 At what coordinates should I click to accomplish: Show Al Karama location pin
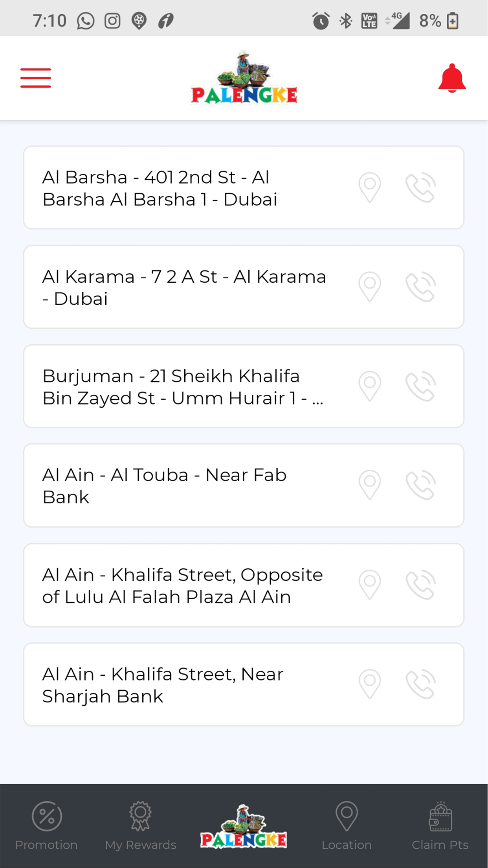370,287
